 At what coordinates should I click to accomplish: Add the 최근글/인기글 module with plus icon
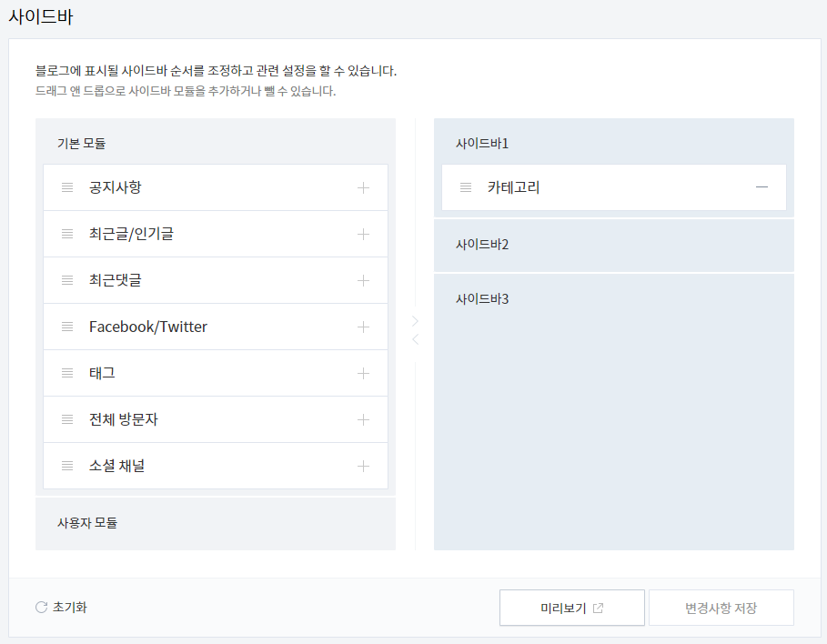pos(363,234)
